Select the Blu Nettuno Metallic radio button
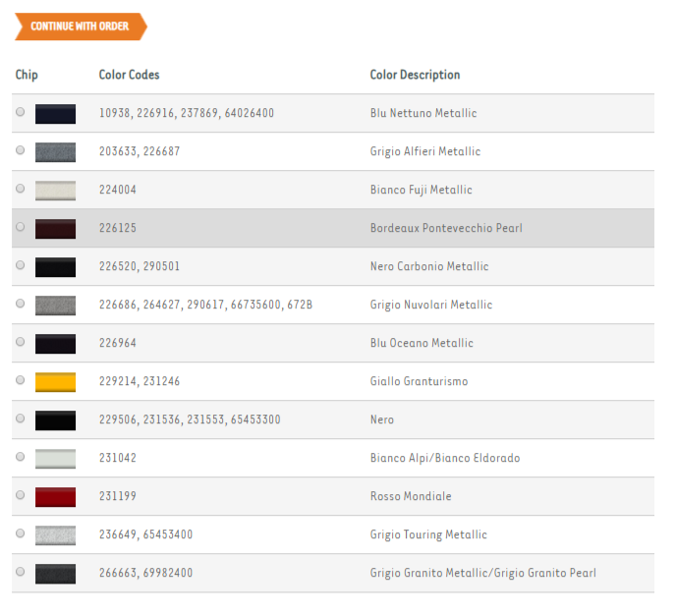Image resolution: width=675 pixels, height=616 pixels. click(21, 112)
